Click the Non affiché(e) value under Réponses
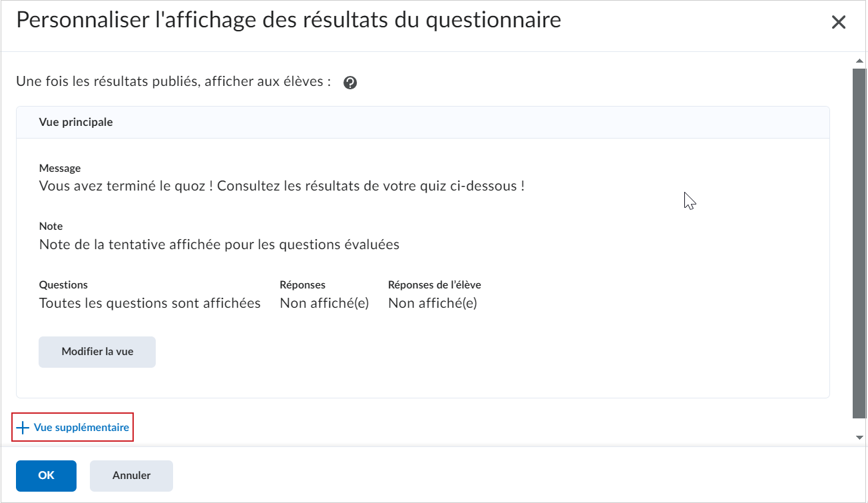The image size is (868, 503). point(324,303)
